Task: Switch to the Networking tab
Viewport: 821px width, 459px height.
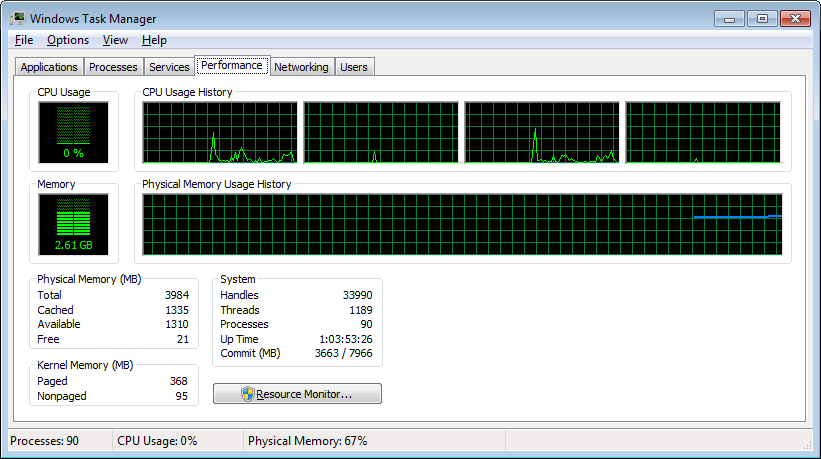Action: tap(301, 67)
